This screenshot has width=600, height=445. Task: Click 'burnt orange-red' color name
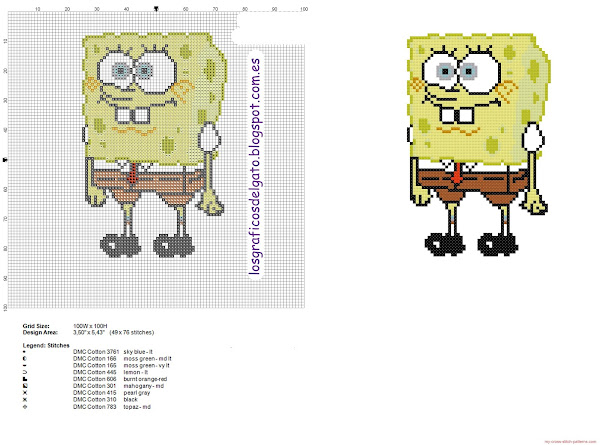145,379
